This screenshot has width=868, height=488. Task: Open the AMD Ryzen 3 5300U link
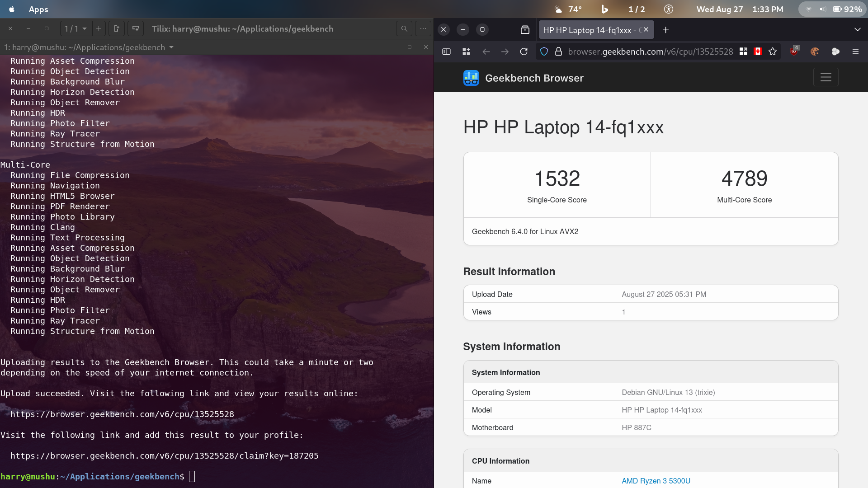pos(656,481)
